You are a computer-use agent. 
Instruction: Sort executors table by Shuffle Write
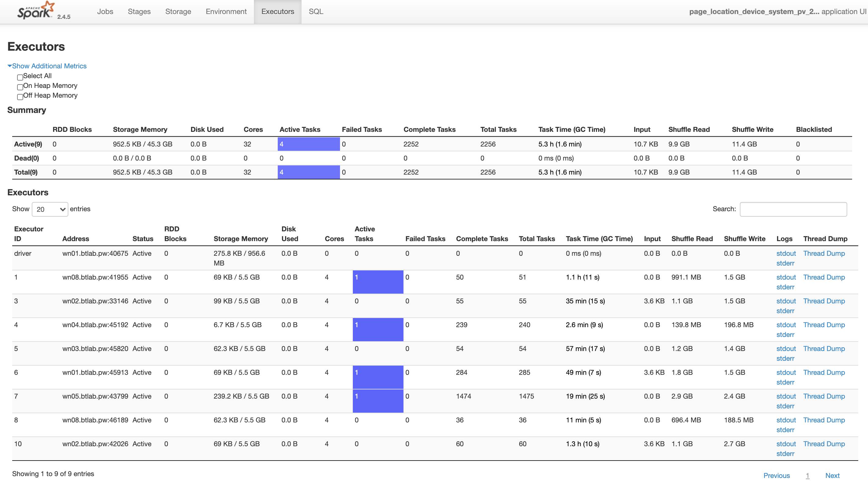(745, 239)
